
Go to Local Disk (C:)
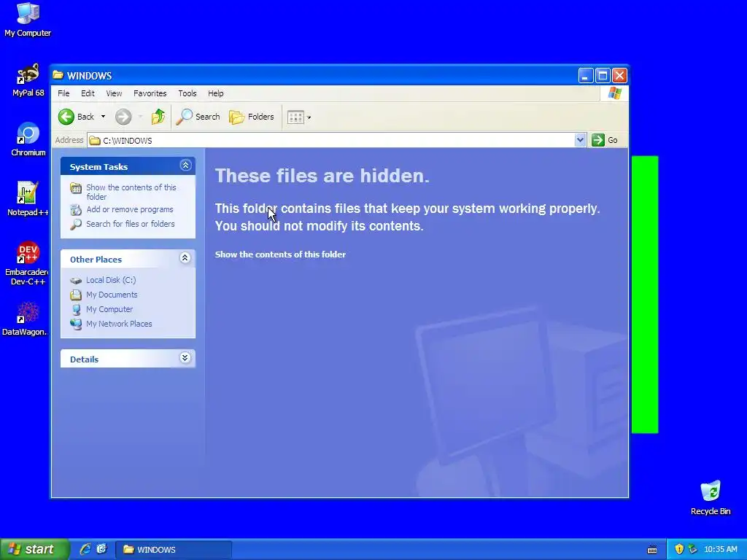(111, 280)
